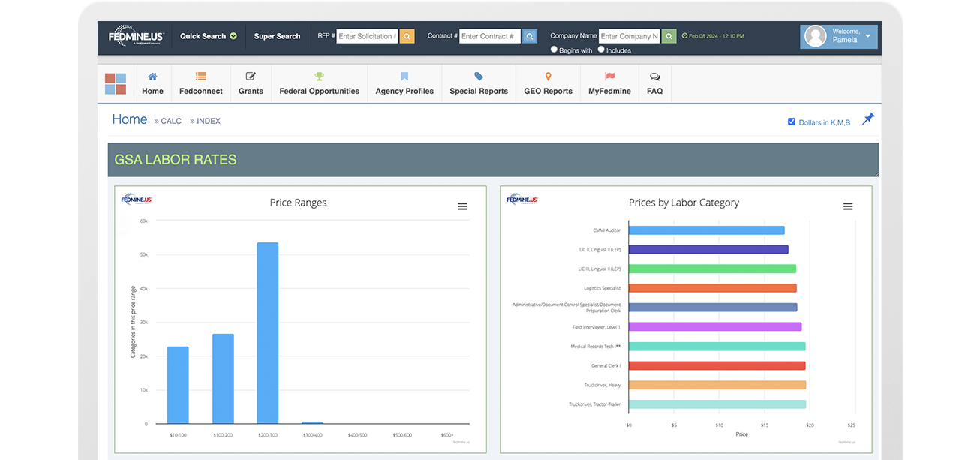
Task: Select the Includes radio button
Action: [x=601, y=50]
